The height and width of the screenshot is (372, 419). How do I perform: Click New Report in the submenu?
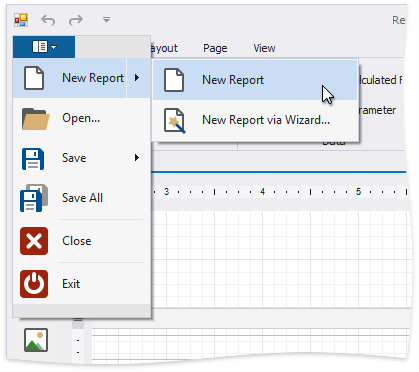255,80
